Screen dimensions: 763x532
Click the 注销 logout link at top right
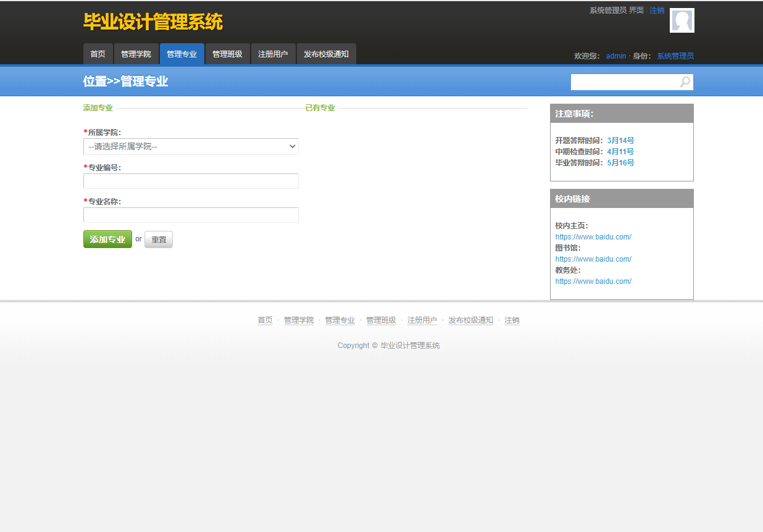(x=656, y=10)
